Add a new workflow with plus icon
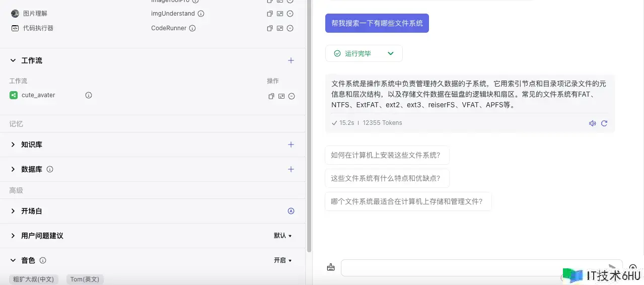 point(291,60)
